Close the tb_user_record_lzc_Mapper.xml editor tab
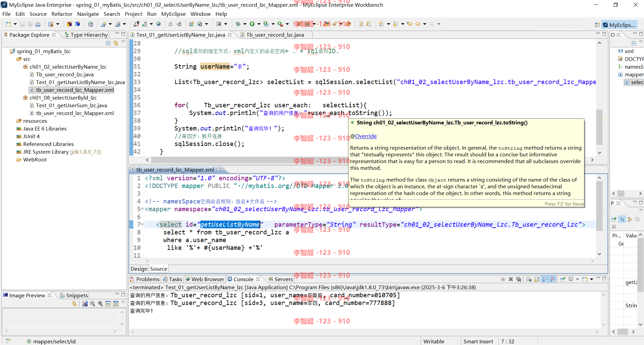The width and height of the screenshot is (644, 345). pyautogui.click(x=218, y=169)
